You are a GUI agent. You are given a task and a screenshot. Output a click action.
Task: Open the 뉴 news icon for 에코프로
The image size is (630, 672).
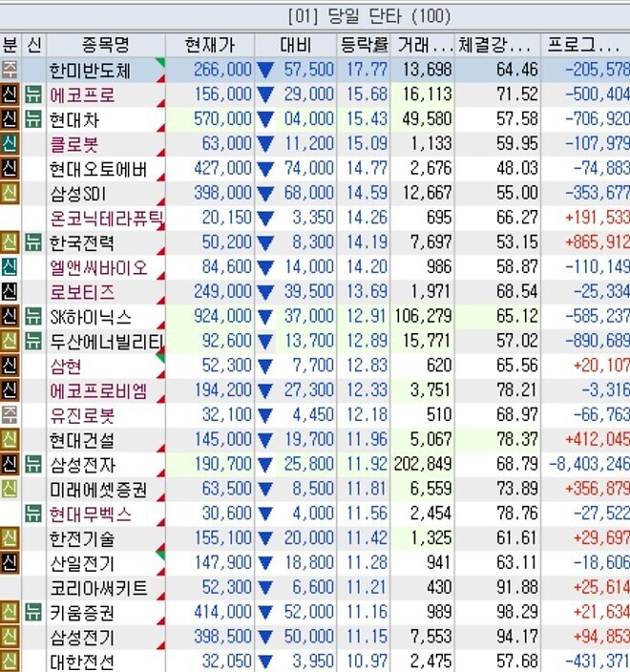pos(33,94)
